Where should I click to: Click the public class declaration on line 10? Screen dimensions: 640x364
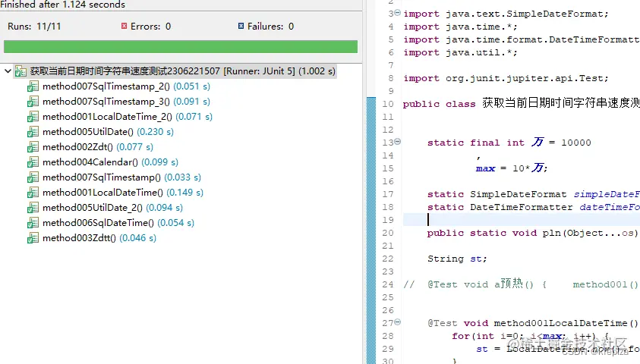(x=522, y=104)
